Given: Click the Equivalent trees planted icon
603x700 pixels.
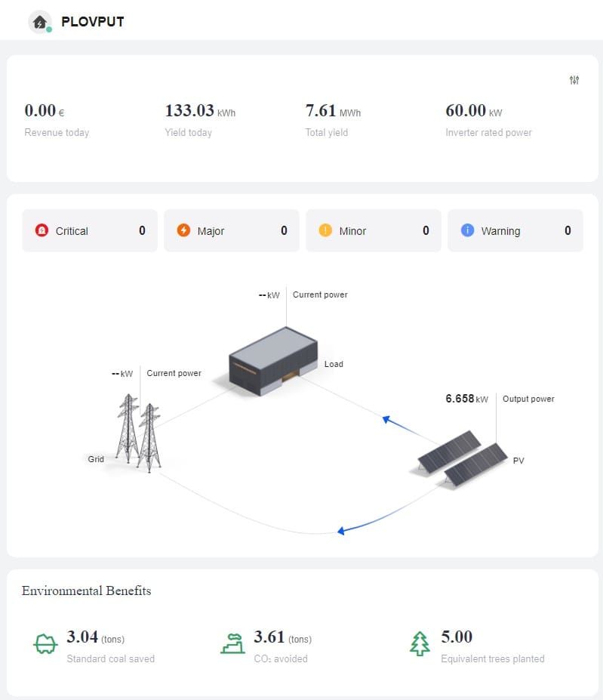Looking at the screenshot, I should pos(419,644).
